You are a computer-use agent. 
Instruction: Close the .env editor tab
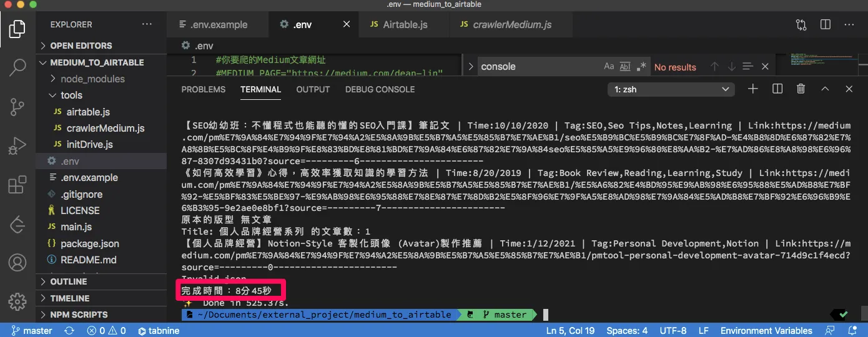pos(347,24)
